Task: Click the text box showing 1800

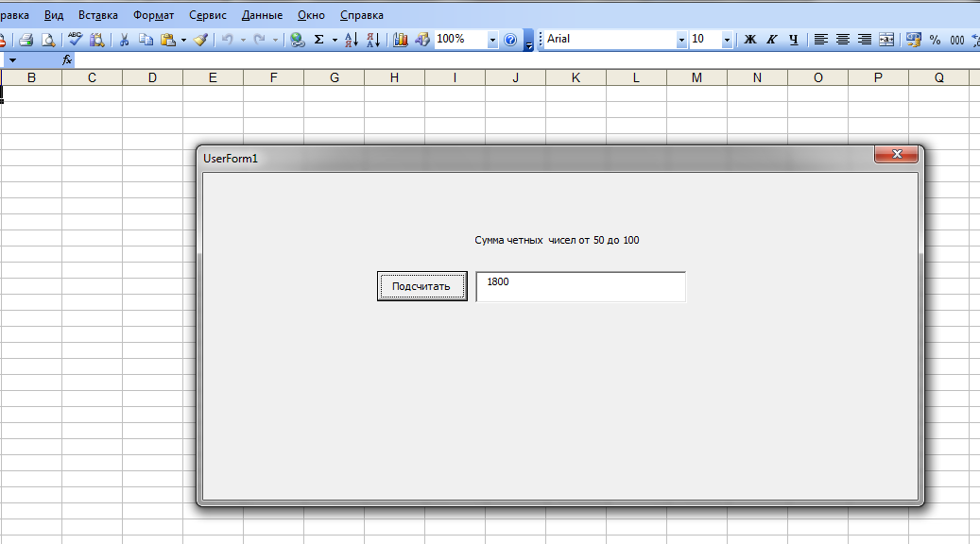Action: tap(580, 287)
